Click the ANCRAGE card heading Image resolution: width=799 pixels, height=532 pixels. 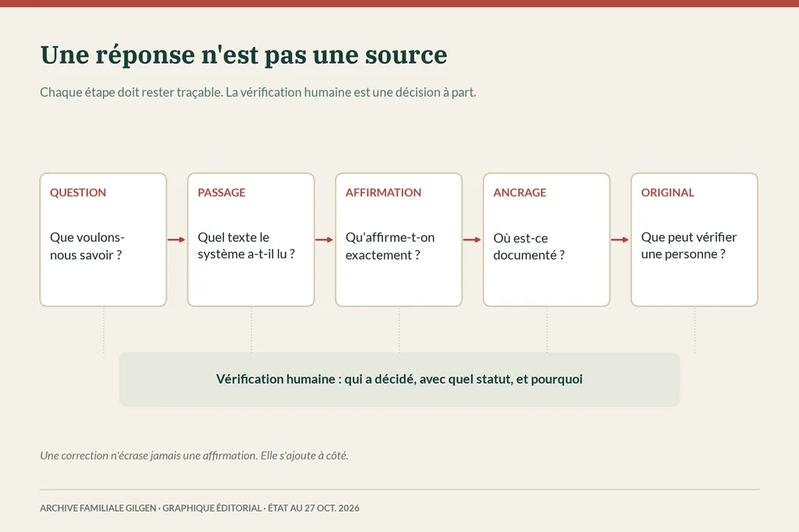click(520, 193)
